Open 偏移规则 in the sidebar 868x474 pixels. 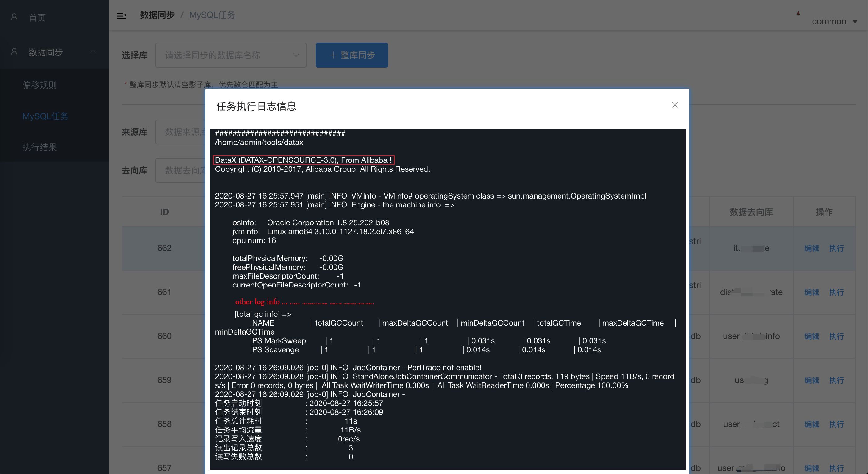(x=39, y=85)
